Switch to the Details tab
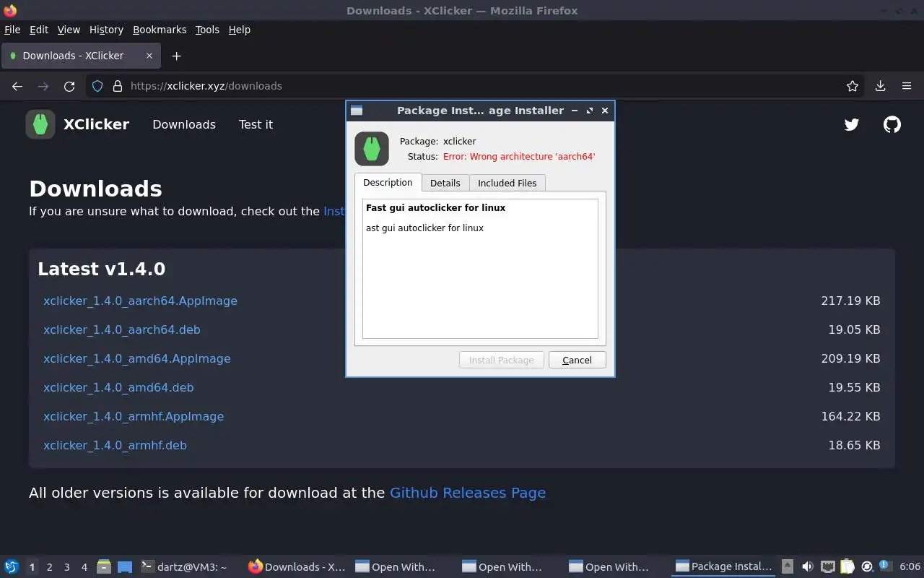 (x=445, y=183)
